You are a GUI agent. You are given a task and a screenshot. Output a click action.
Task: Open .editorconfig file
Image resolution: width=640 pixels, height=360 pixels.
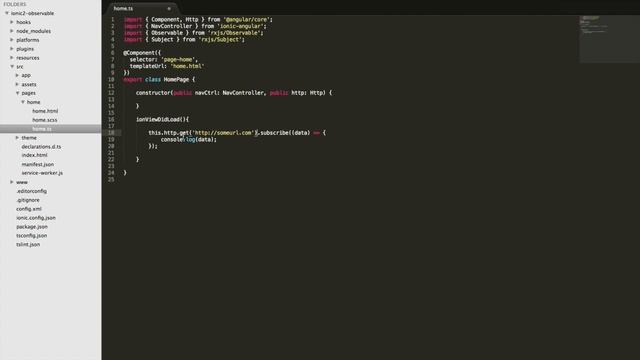(31, 191)
